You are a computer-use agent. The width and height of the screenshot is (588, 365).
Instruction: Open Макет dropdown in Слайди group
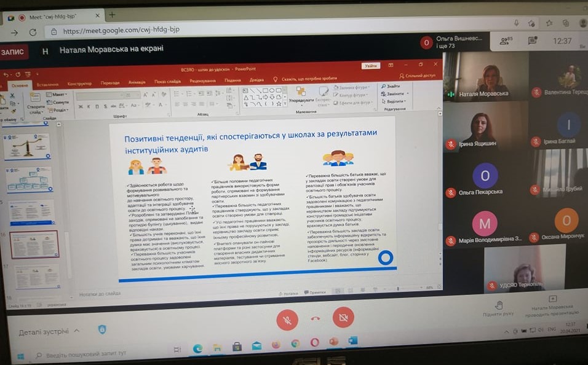pyautogui.click(x=57, y=95)
